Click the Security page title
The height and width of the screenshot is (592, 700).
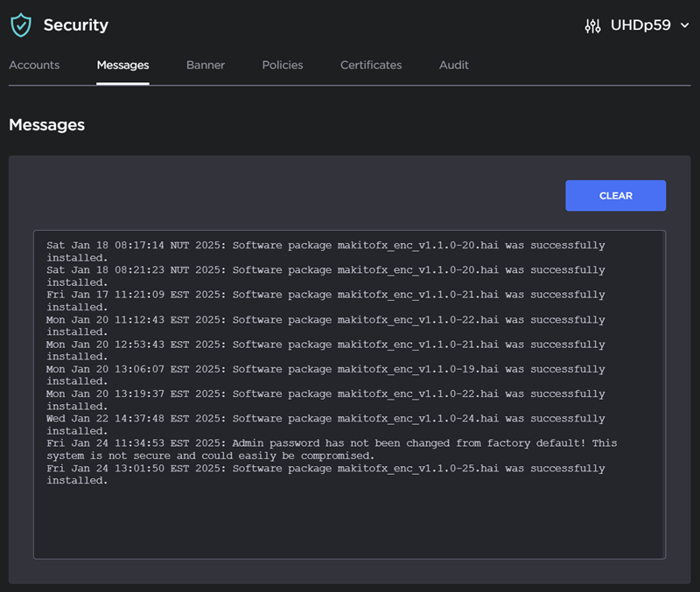[76, 25]
